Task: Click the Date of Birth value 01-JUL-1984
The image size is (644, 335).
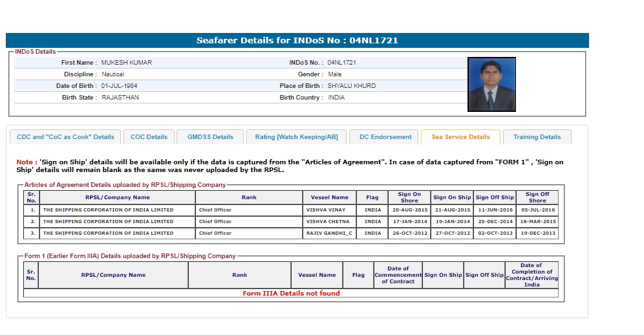Action: coord(120,86)
